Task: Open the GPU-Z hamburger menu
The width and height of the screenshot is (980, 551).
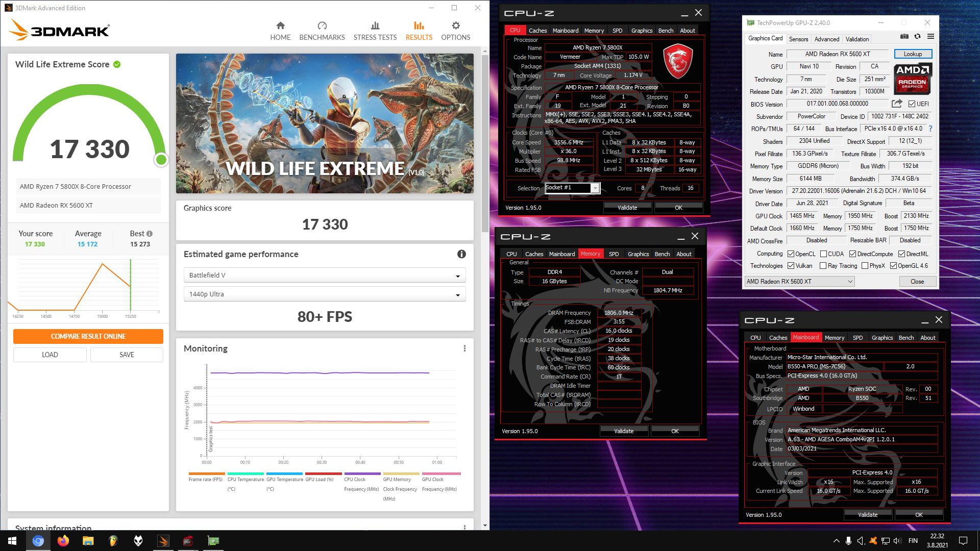Action: pos(930,37)
